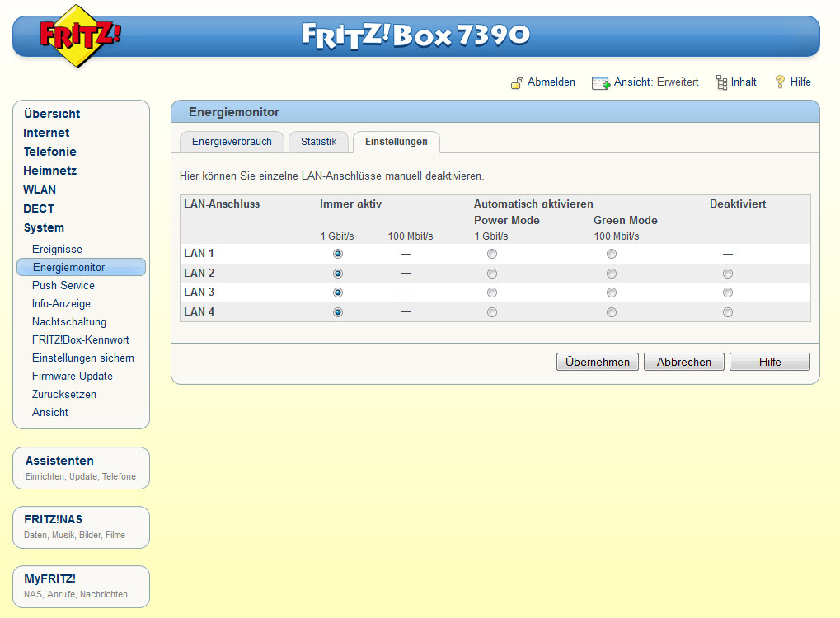Open the Inhalt link
Viewport: 840px width, 618px height.
pyautogui.click(x=744, y=82)
